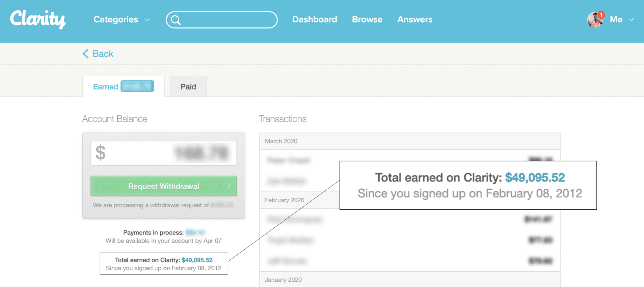Open the Browse page
Viewport: 644px width, 287px height.
pyautogui.click(x=367, y=19)
